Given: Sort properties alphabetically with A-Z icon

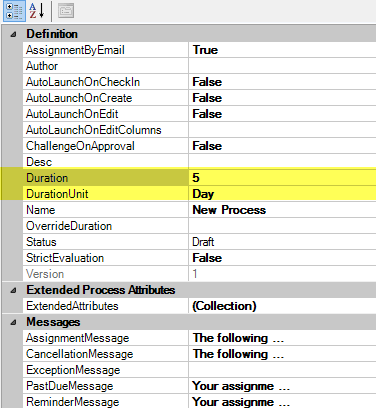Looking at the screenshot, I should 37,11.
